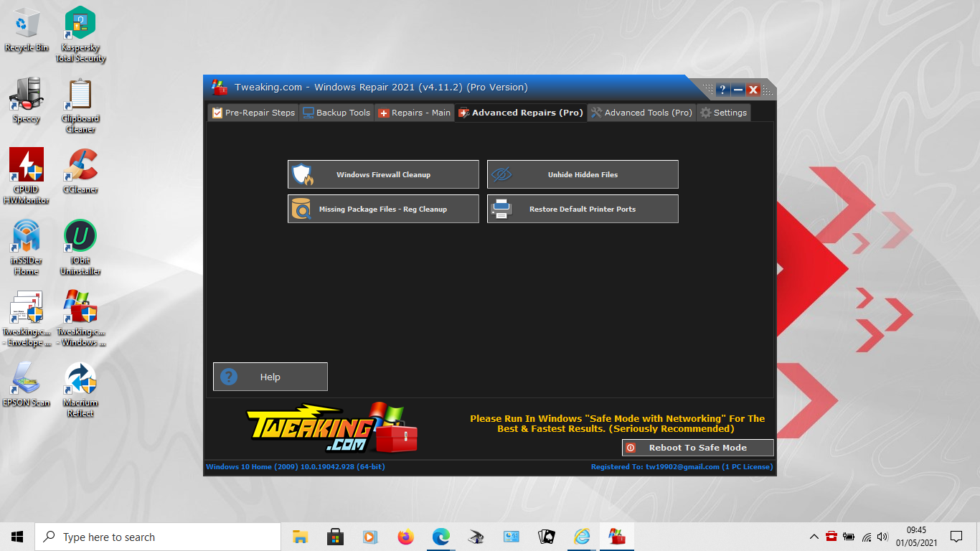Run Missing Package Files - Reg Cleanup

pyautogui.click(x=383, y=209)
